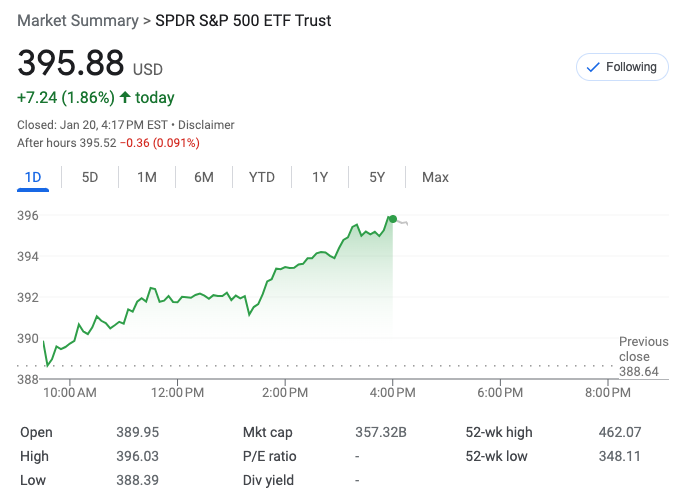Switch chart to 1Y range

[x=320, y=177]
